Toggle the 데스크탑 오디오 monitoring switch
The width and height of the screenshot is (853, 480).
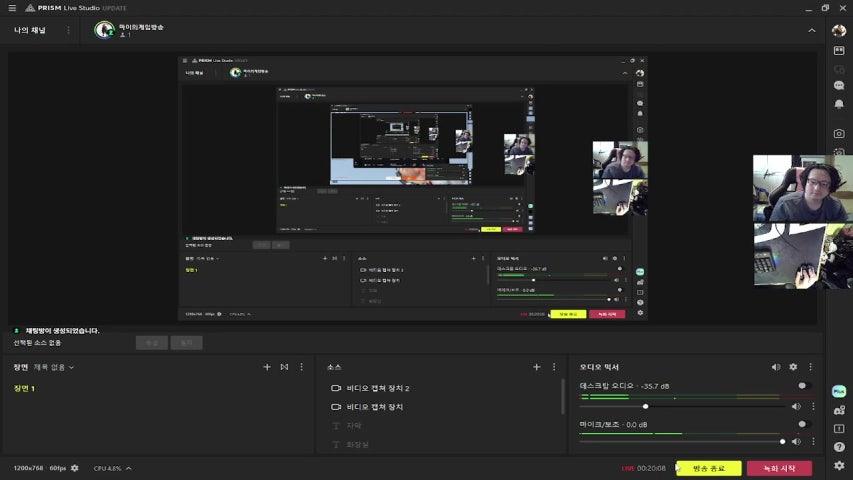pyautogui.click(x=802, y=385)
